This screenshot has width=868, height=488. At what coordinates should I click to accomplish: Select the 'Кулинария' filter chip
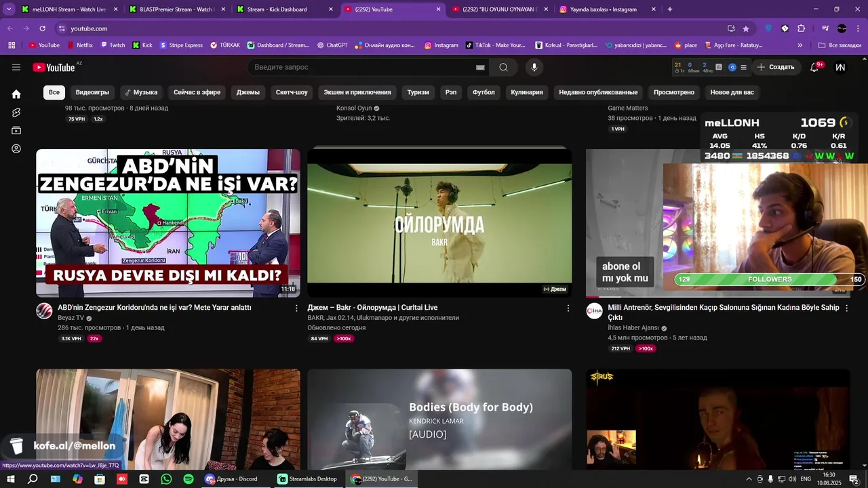coord(527,92)
